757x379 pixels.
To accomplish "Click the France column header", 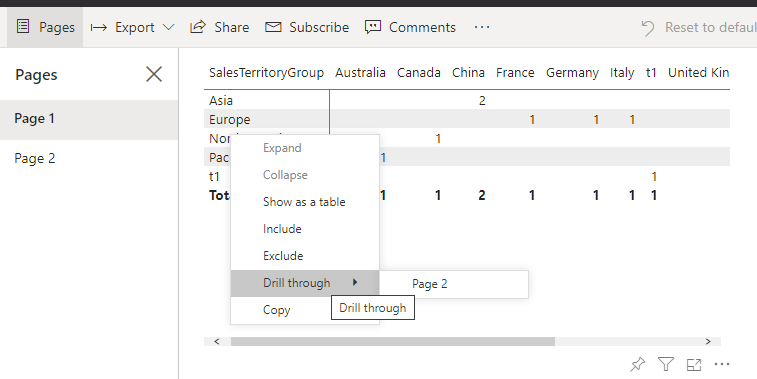I will point(515,73).
